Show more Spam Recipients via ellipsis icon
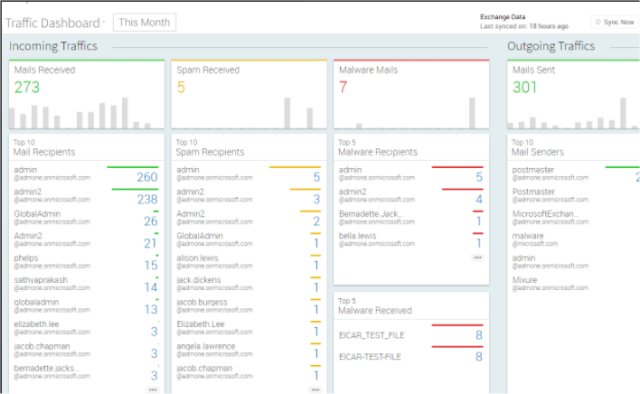 315,390
